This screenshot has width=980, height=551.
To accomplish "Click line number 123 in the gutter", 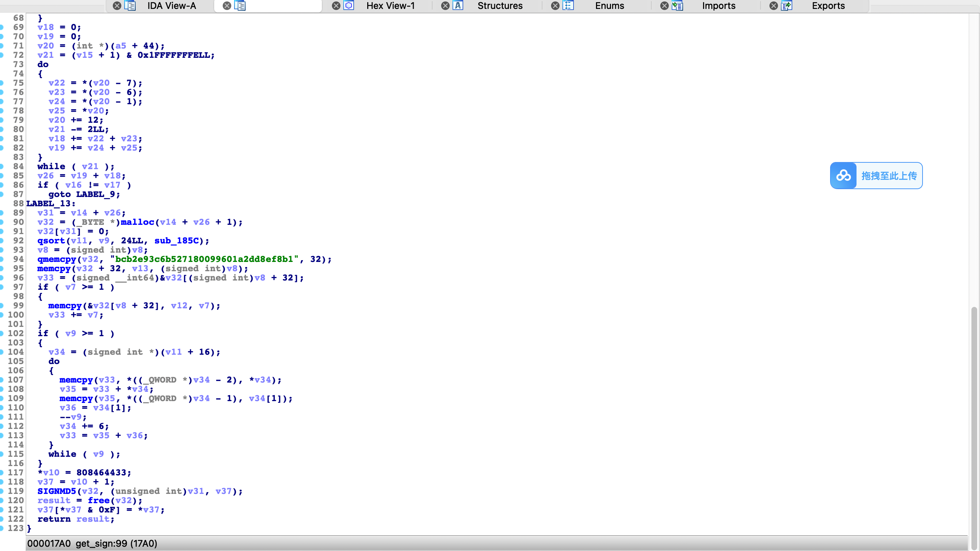I will coord(16,528).
